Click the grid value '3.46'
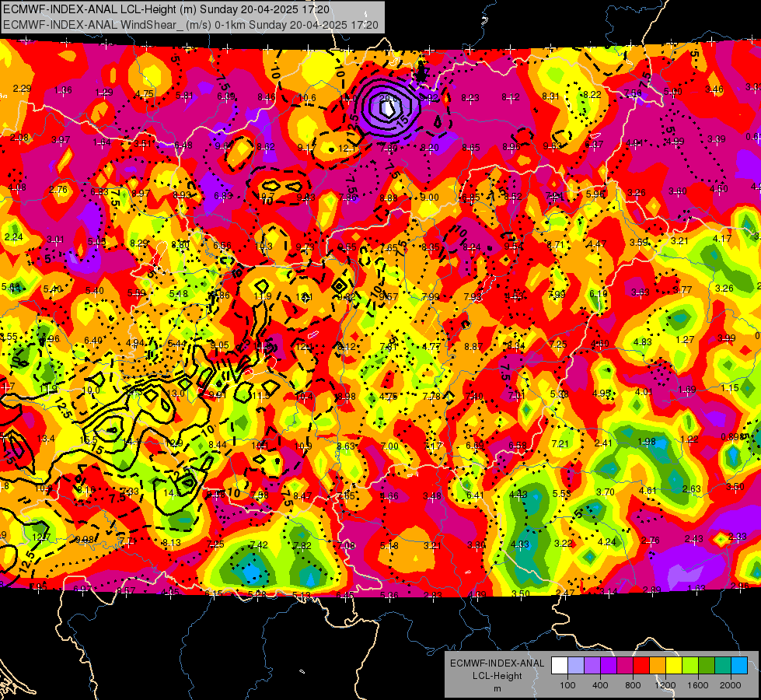The width and height of the screenshot is (761, 700). coord(714,89)
